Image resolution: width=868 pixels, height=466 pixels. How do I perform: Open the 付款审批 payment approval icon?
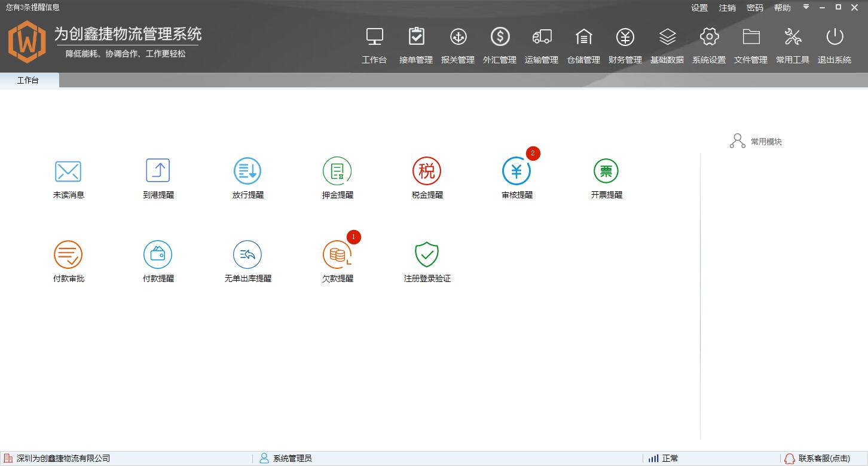[x=68, y=255]
